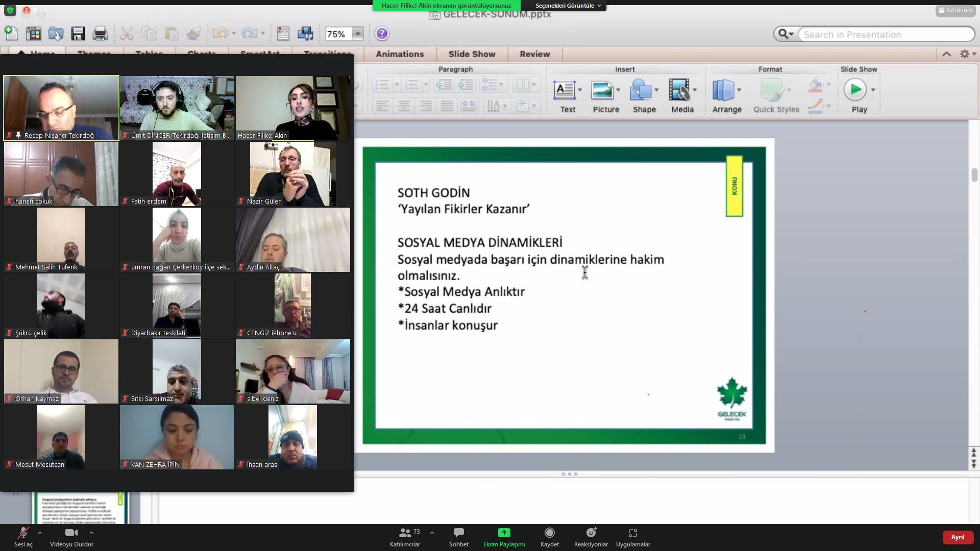Unmute microphone with Sesi aç
980x551 pixels.
[x=23, y=538]
